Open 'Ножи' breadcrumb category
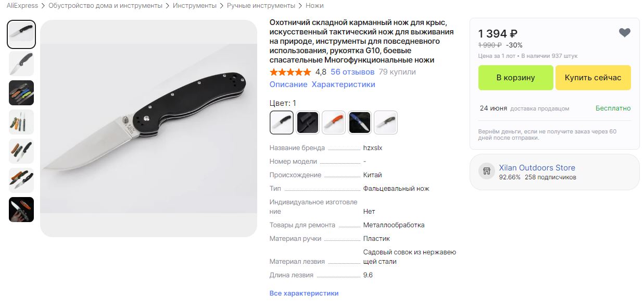 pyautogui.click(x=314, y=6)
